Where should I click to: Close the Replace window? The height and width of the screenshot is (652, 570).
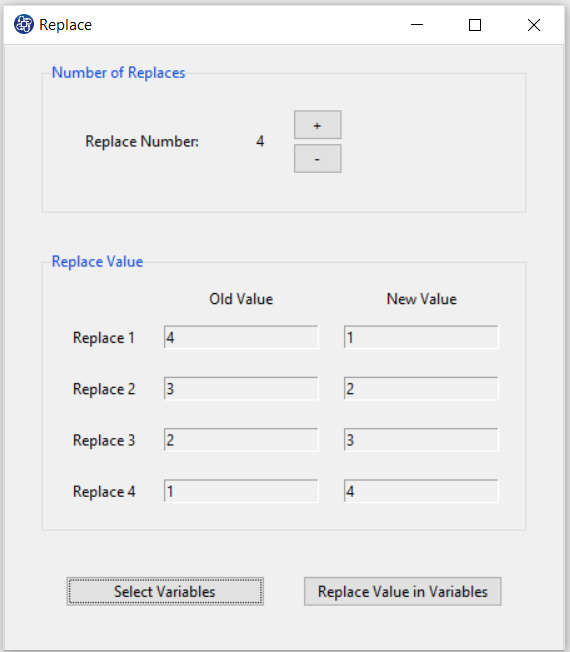(x=534, y=25)
